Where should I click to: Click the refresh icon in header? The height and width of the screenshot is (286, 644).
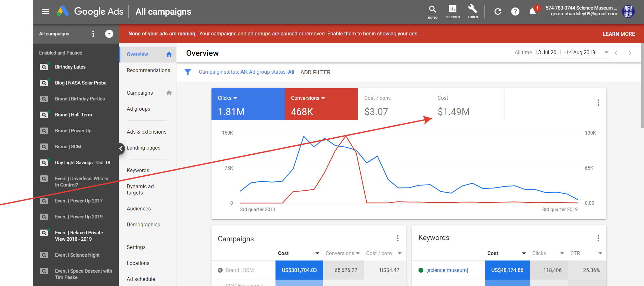[498, 12]
